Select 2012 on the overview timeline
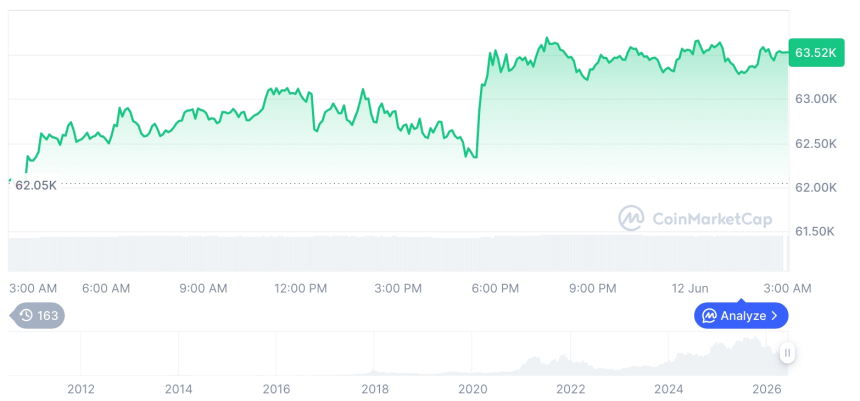This screenshot has height=401, width=860. click(81, 389)
